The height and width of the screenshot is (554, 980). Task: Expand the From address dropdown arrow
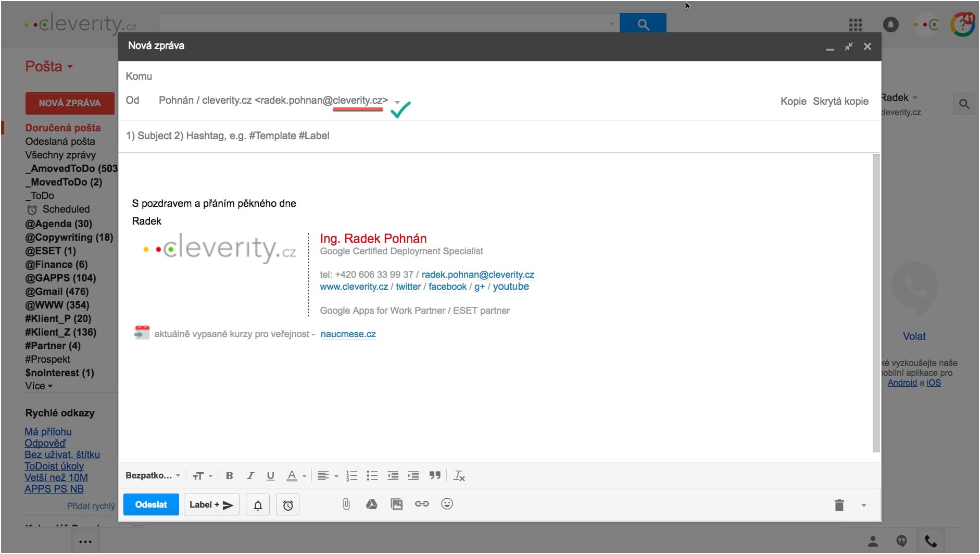coord(397,102)
